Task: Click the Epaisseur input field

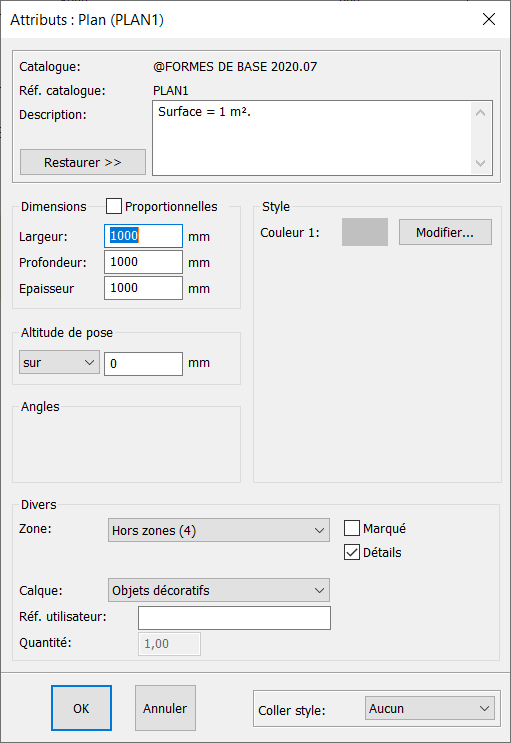Action: (x=143, y=288)
